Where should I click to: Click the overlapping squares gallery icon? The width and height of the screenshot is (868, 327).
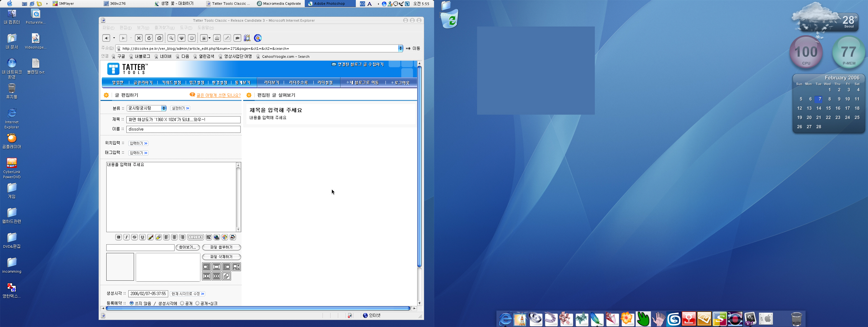pyautogui.click(x=227, y=277)
